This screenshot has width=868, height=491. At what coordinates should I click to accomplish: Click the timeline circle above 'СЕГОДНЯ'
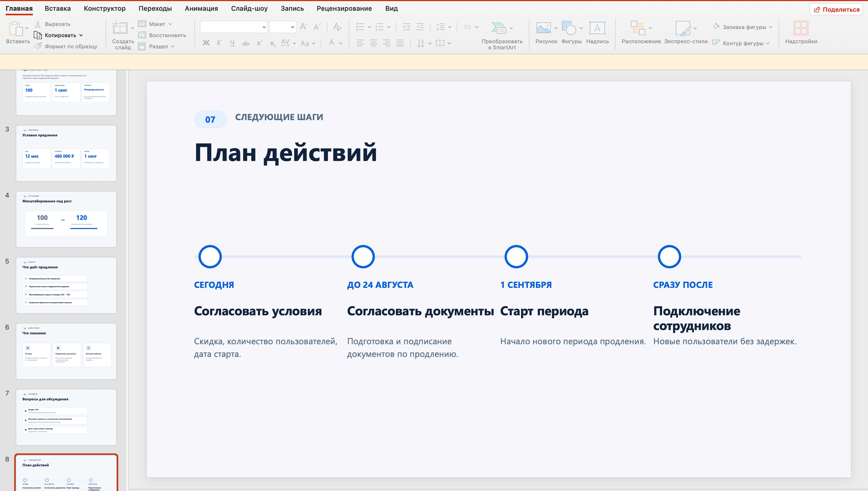click(210, 257)
